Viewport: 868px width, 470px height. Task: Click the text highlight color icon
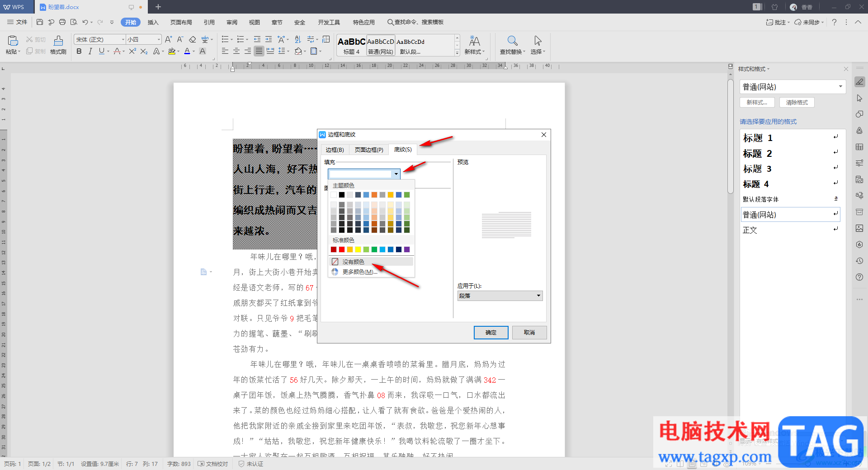(172, 52)
